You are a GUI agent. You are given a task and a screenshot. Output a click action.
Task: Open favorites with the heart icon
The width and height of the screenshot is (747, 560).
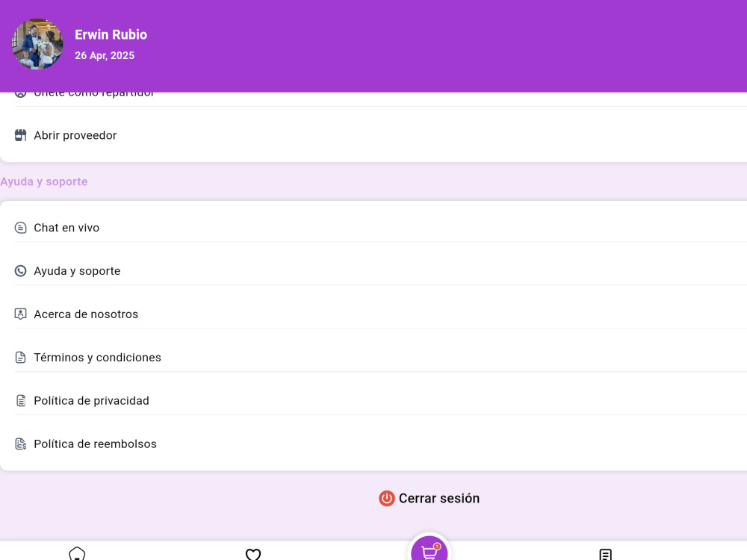[x=253, y=554]
